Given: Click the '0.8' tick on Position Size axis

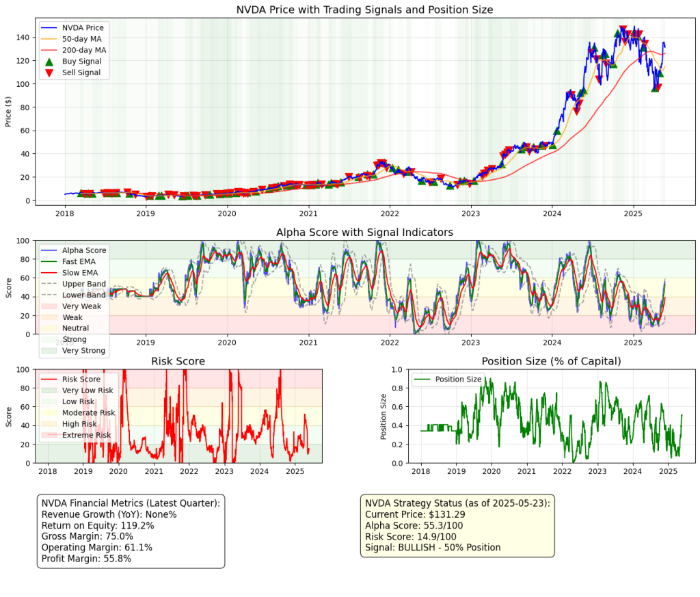Looking at the screenshot, I should pos(397,388).
